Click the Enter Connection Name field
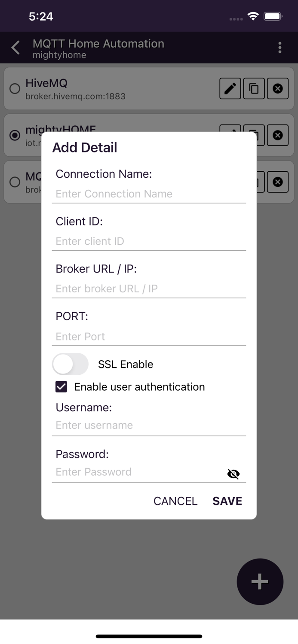The width and height of the screenshot is (298, 644). click(x=149, y=194)
